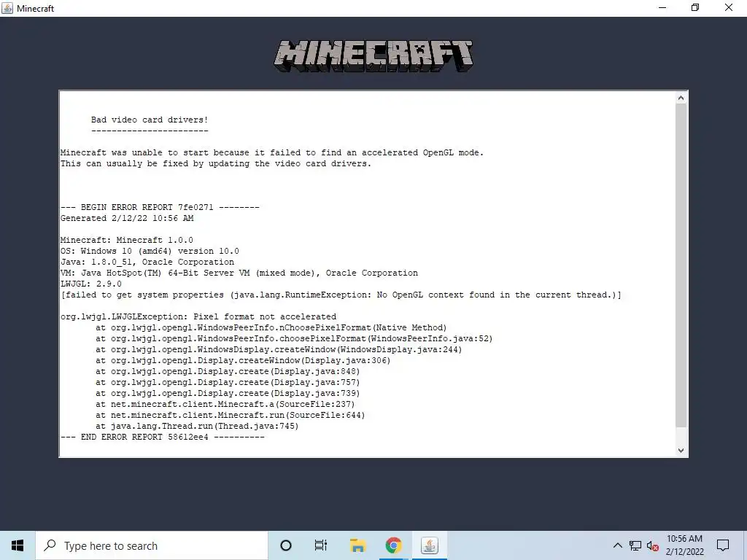Click stack line "Minecraft.run(SourceFile:644)"
The height and width of the screenshot is (560, 747).
click(230, 416)
